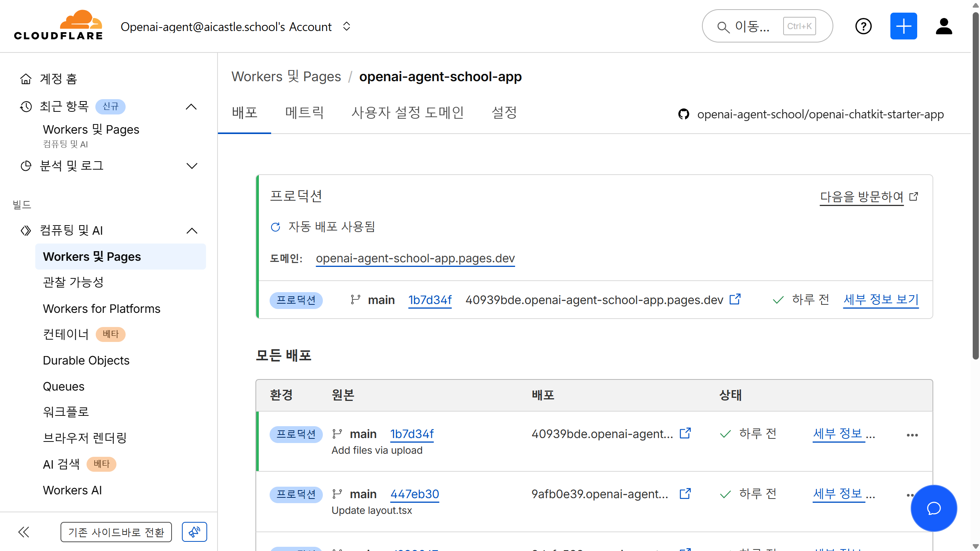Screen dimensions: 980x551
Task: Switch to existing sidebar (기존 사이드바로 전환)
Action: coord(116,532)
